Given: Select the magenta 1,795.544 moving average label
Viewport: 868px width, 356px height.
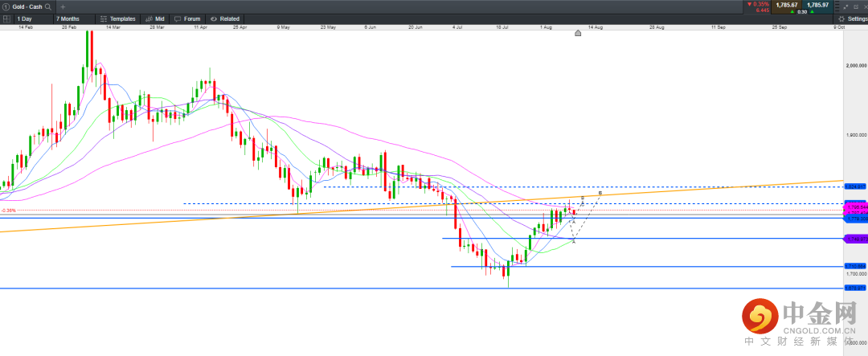Looking at the screenshot, I should [854, 207].
